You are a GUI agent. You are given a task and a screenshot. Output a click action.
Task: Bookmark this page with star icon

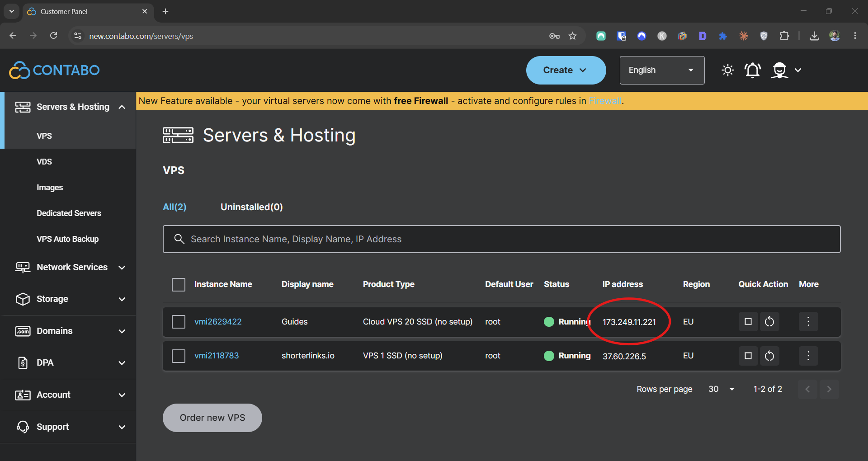pos(573,36)
